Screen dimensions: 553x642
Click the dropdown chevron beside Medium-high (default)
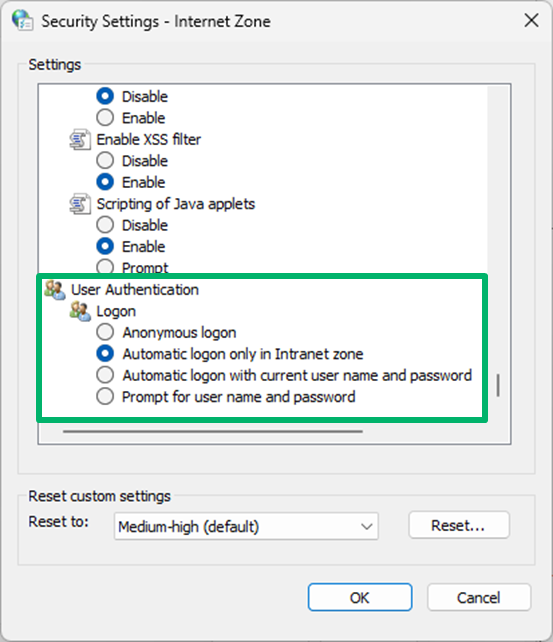click(366, 527)
